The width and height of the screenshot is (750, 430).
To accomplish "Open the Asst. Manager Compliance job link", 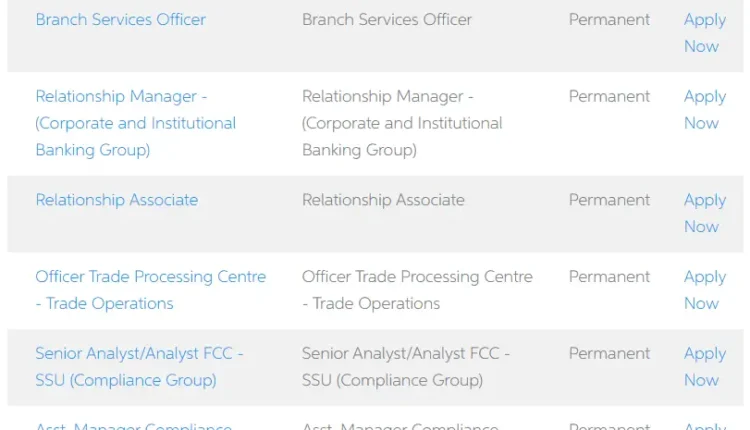I will coord(133,426).
